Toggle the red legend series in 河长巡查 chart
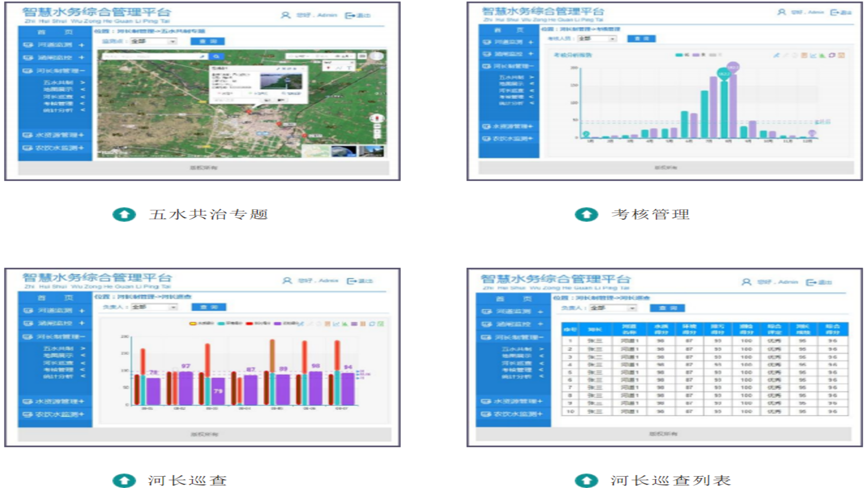The width and height of the screenshot is (868, 488). click(249, 324)
